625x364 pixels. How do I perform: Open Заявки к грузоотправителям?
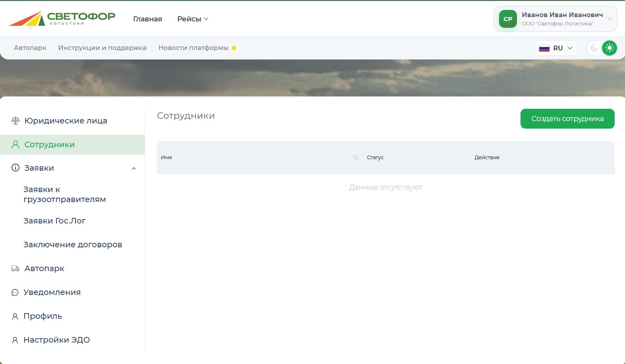pos(65,195)
